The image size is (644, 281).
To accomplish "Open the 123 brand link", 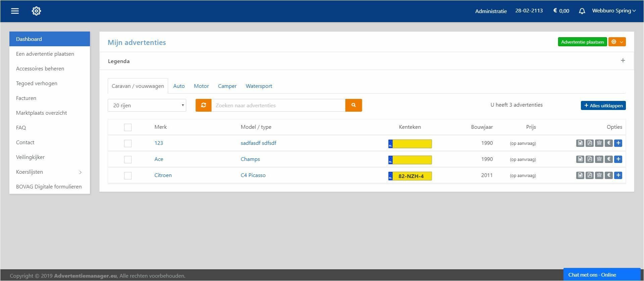I will (x=159, y=143).
